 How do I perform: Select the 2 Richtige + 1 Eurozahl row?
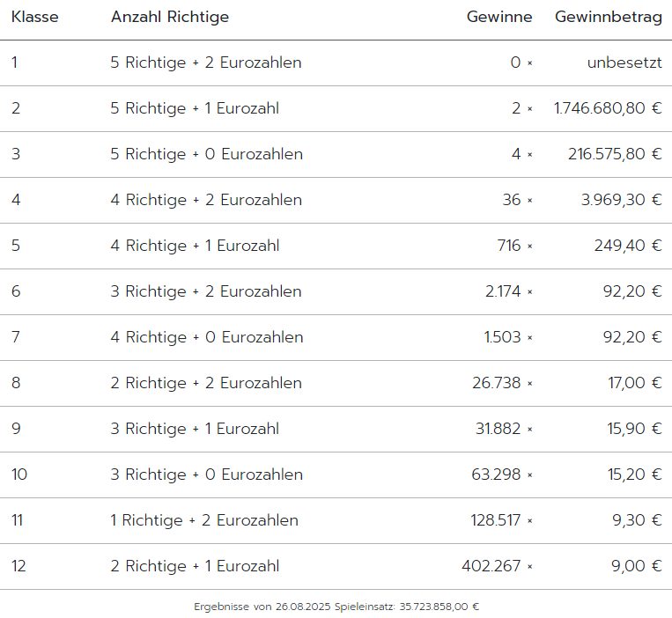(x=336, y=566)
